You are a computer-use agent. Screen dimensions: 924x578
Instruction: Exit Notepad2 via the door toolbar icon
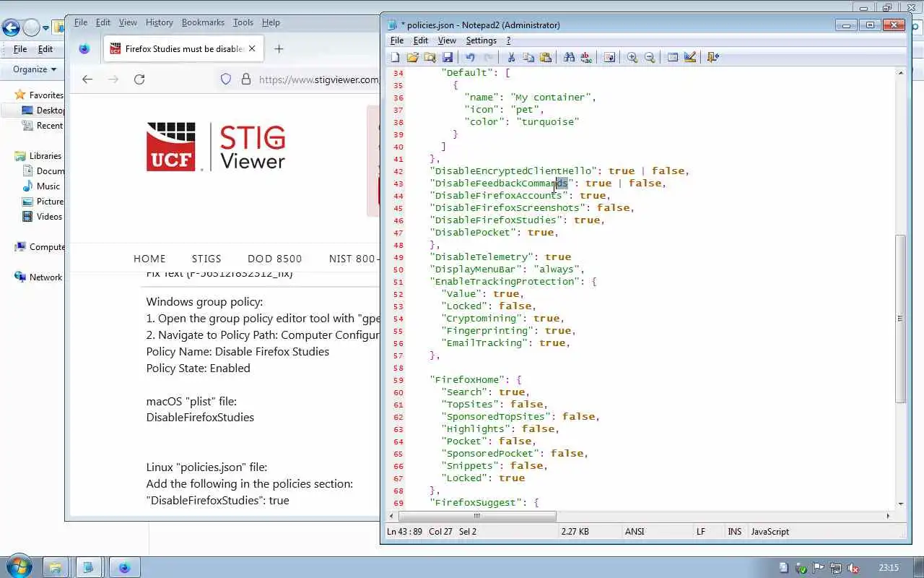pyautogui.click(x=713, y=57)
